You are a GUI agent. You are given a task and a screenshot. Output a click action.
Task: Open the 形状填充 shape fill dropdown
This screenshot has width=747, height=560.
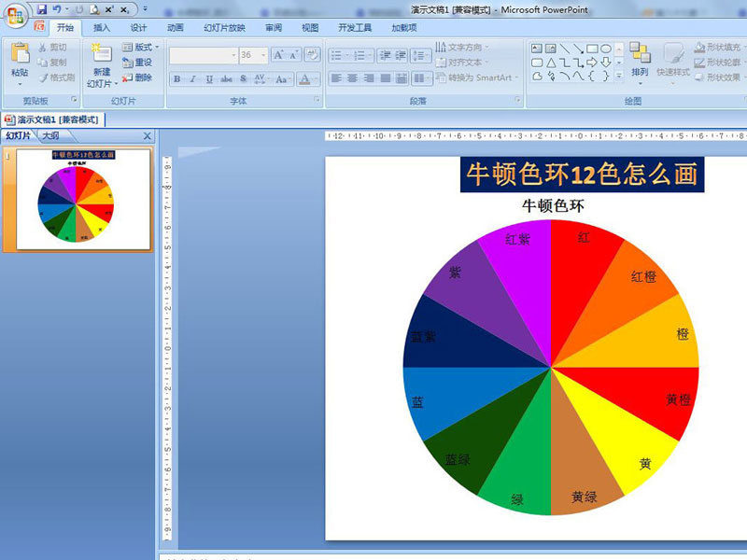pos(717,47)
